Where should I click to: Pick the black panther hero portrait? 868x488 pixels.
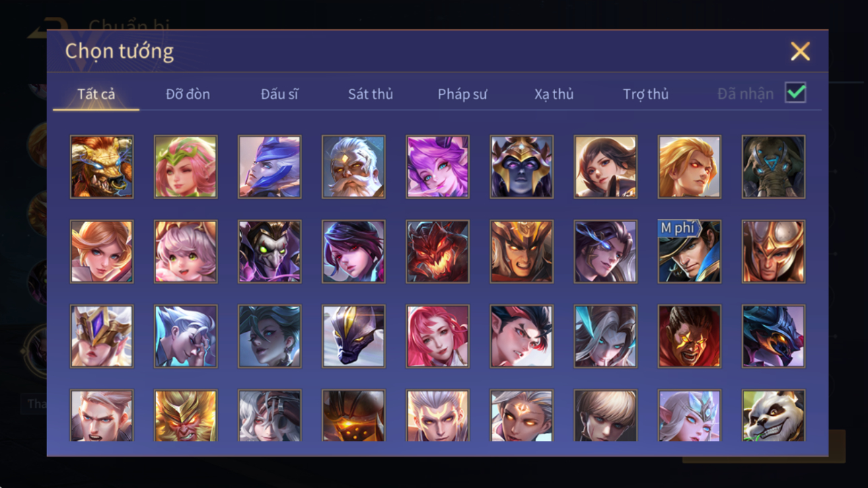coord(353,337)
